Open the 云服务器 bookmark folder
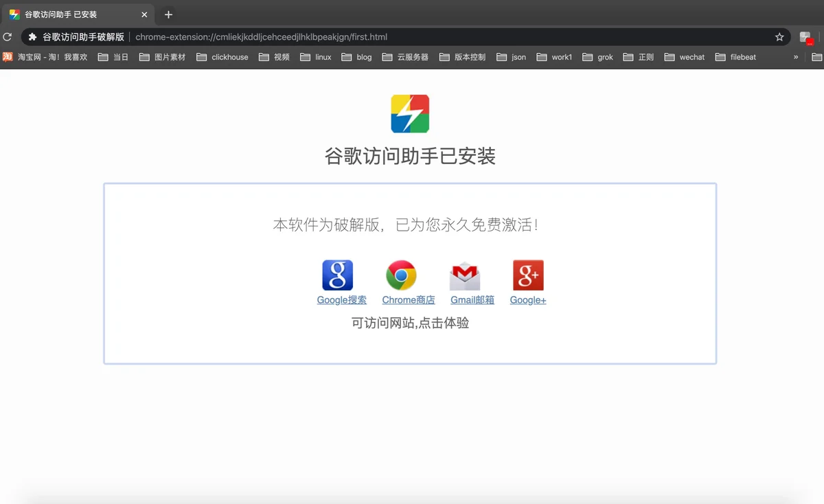Image resolution: width=824 pixels, height=504 pixels. [405, 57]
